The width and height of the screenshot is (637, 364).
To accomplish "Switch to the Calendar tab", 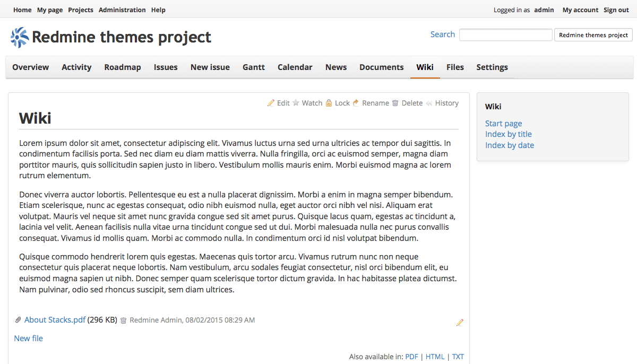I will click(x=295, y=67).
